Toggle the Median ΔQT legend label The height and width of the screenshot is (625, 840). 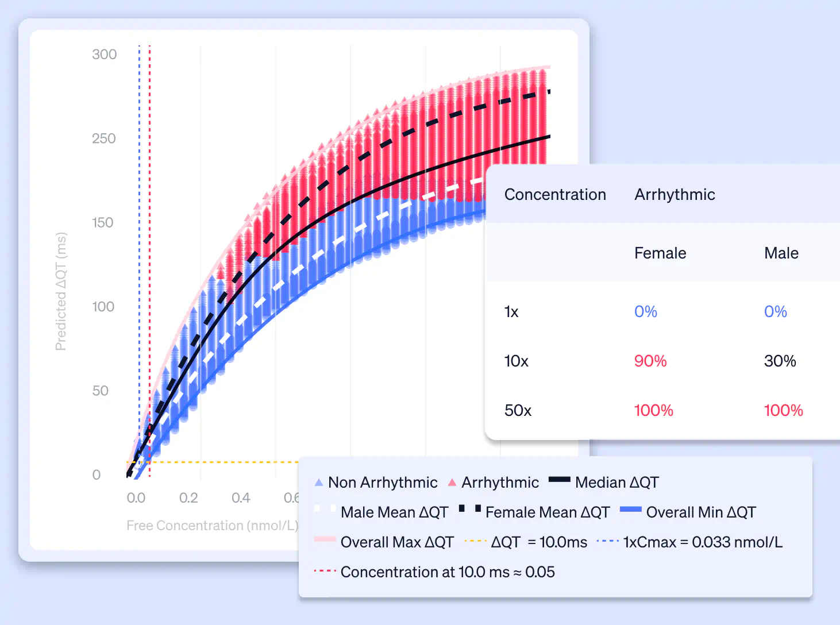pyautogui.click(x=616, y=483)
